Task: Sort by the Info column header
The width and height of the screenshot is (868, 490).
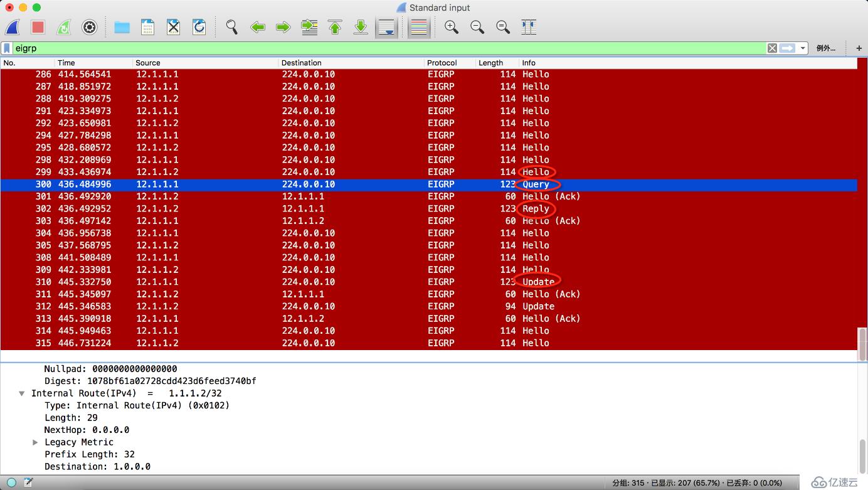Action: point(688,63)
